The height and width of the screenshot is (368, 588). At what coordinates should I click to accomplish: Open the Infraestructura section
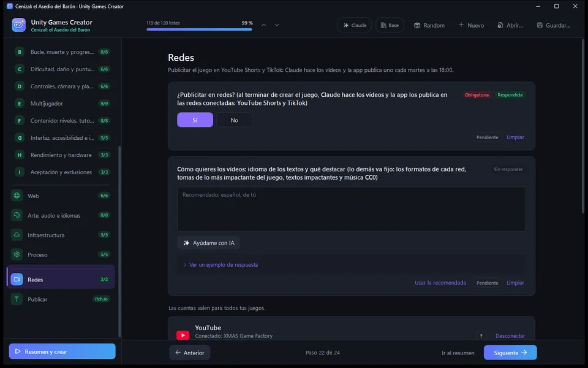(61, 235)
